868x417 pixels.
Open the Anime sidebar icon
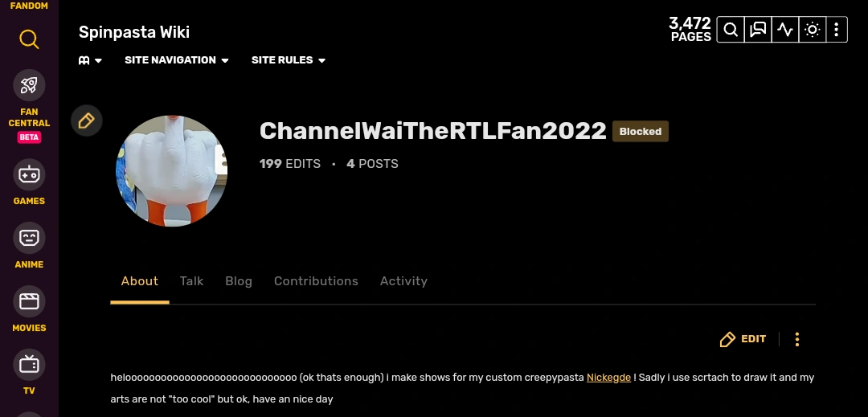click(29, 238)
